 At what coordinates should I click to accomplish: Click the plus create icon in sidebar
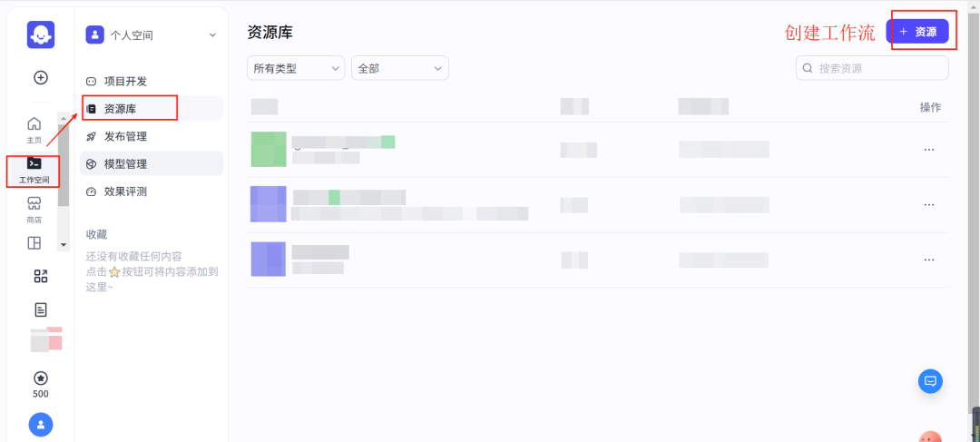coord(41,77)
